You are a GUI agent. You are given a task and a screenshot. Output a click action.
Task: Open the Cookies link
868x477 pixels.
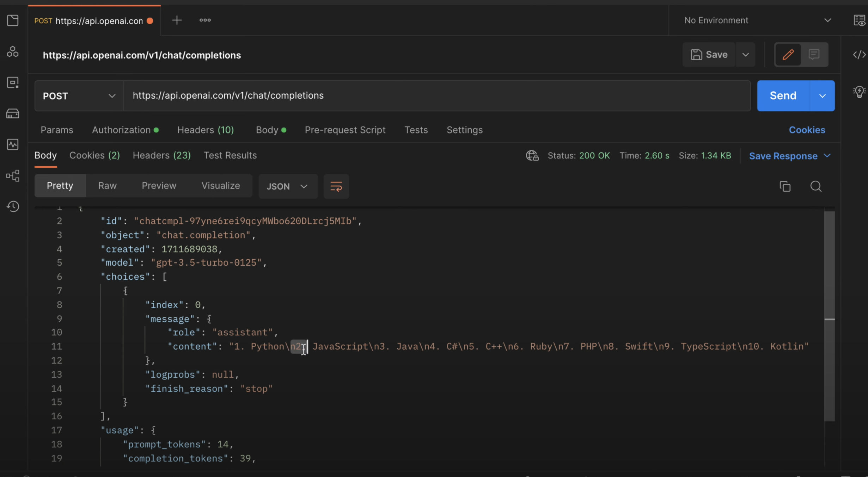coord(807,130)
